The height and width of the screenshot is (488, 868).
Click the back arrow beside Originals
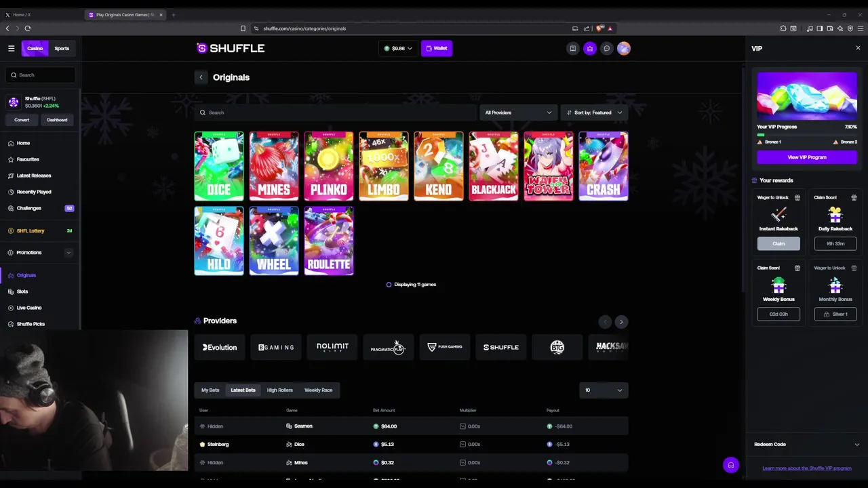coord(201,77)
